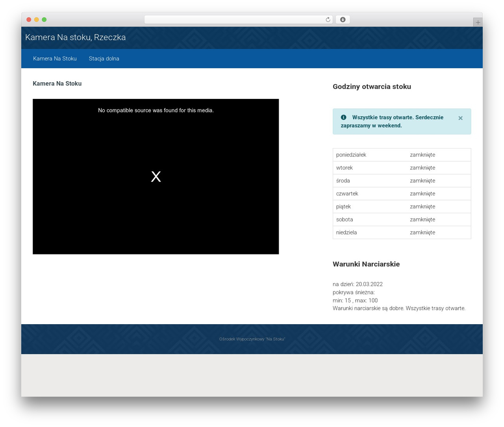
Task: Click the 'min: 15 , max: 100' text
Action: pos(355,301)
